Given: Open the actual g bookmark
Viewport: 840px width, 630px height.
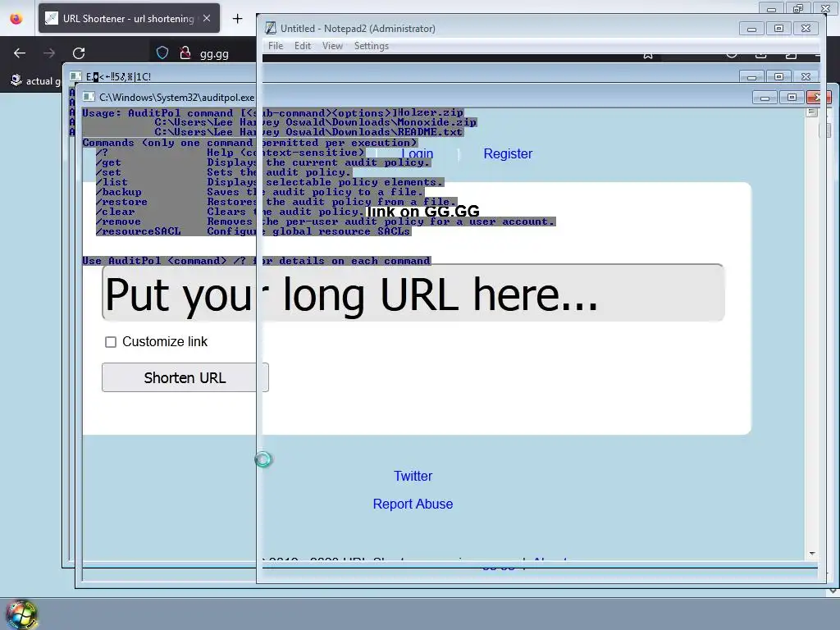Looking at the screenshot, I should 36,81.
